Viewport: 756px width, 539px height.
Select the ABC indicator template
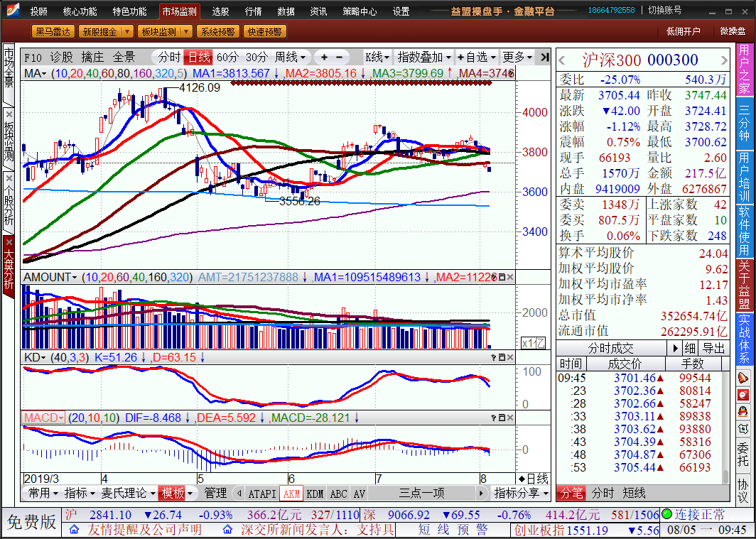[338, 494]
